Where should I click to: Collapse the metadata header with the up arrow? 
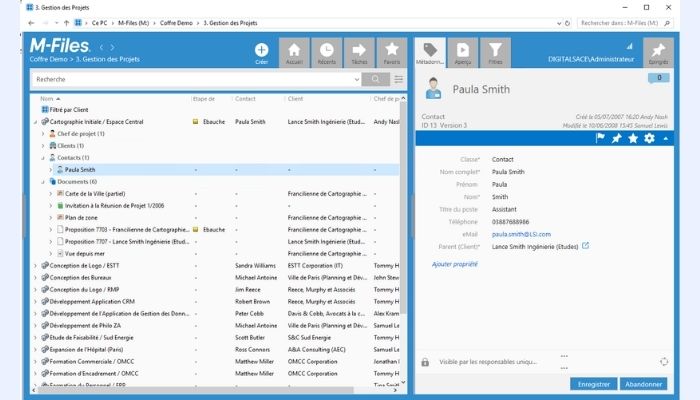[x=666, y=139]
